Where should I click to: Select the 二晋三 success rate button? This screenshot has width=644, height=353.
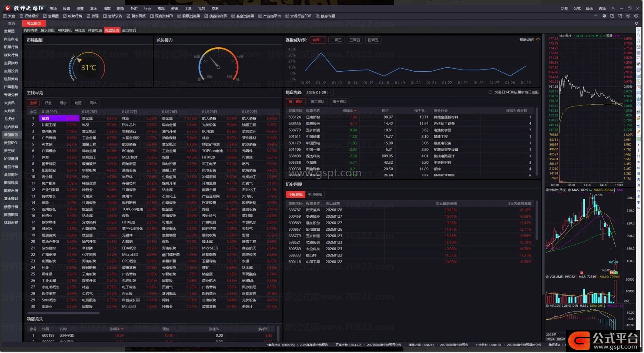click(336, 40)
